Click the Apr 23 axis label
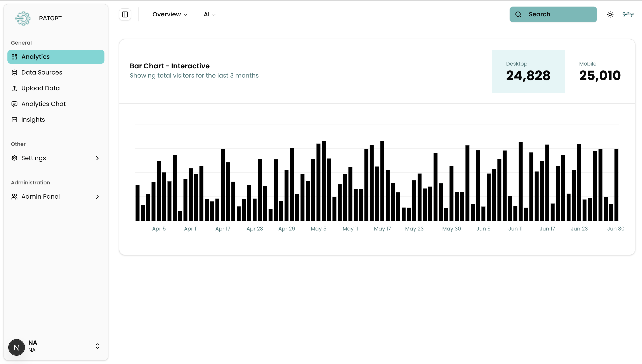Viewport: 642px width, 364px height. coord(255,229)
